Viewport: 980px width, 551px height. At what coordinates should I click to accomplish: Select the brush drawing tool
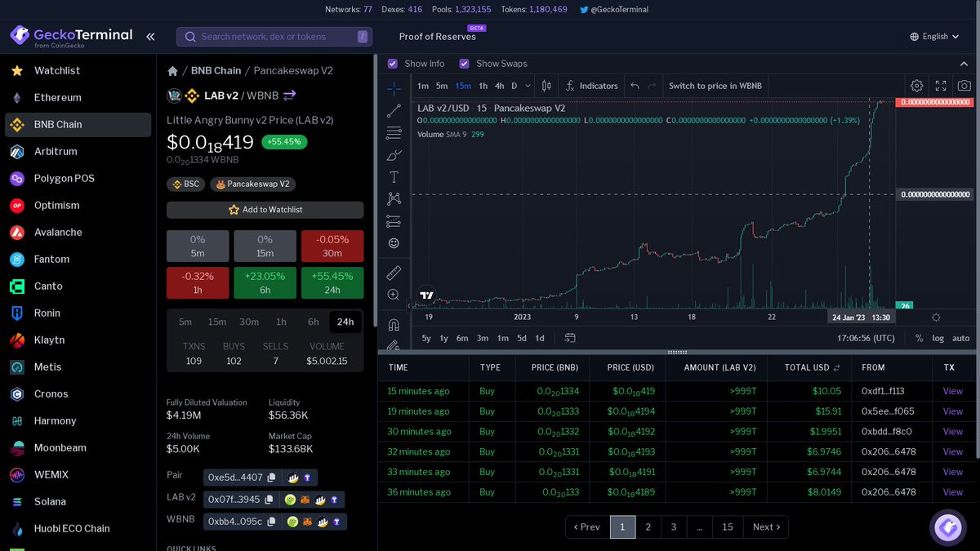point(394,154)
